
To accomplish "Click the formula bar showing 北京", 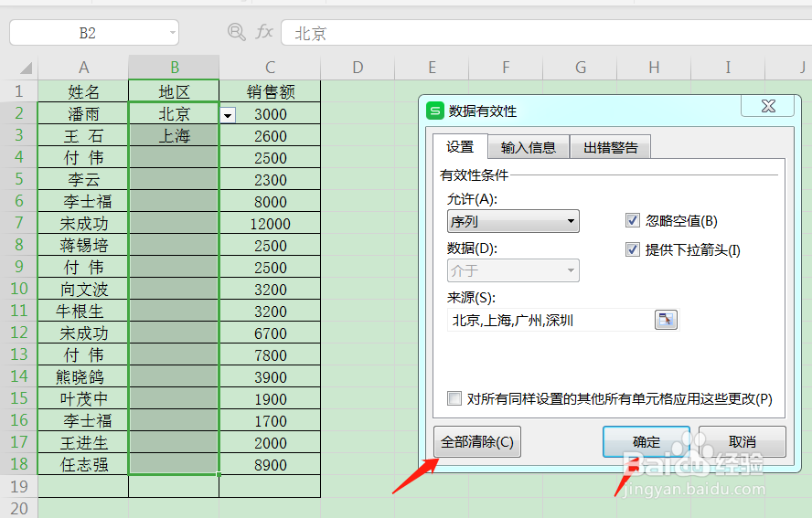I will [546, 33].
